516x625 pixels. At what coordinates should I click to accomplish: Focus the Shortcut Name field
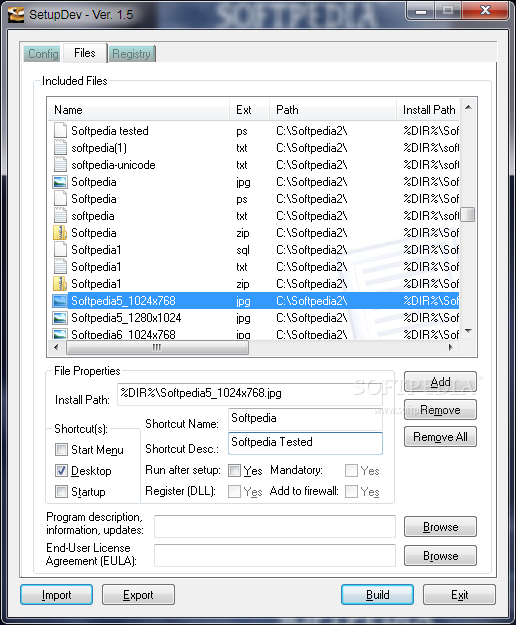(305, 419)
